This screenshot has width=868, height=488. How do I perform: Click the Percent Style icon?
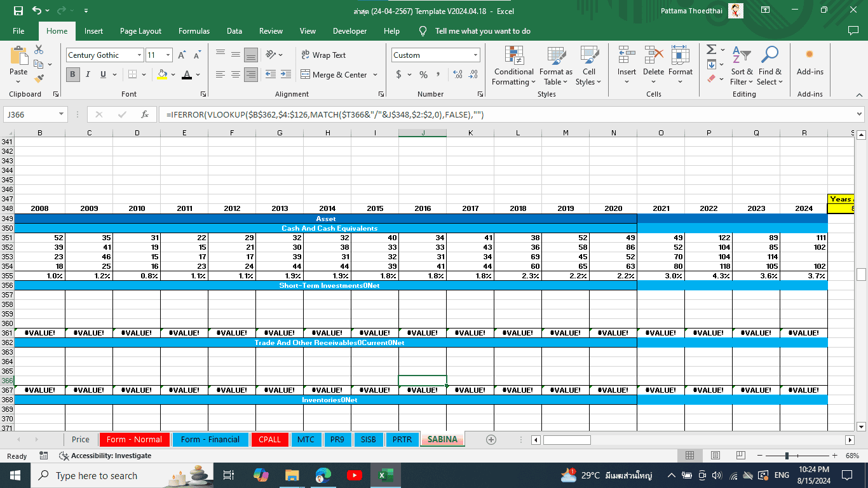click(423, 74)
